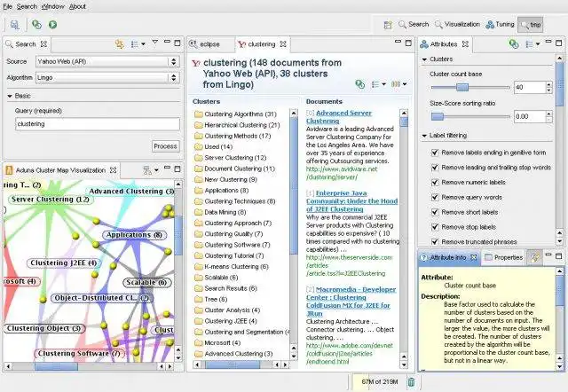
Task: Open the Window menu
Action: [x=52, y=6]
